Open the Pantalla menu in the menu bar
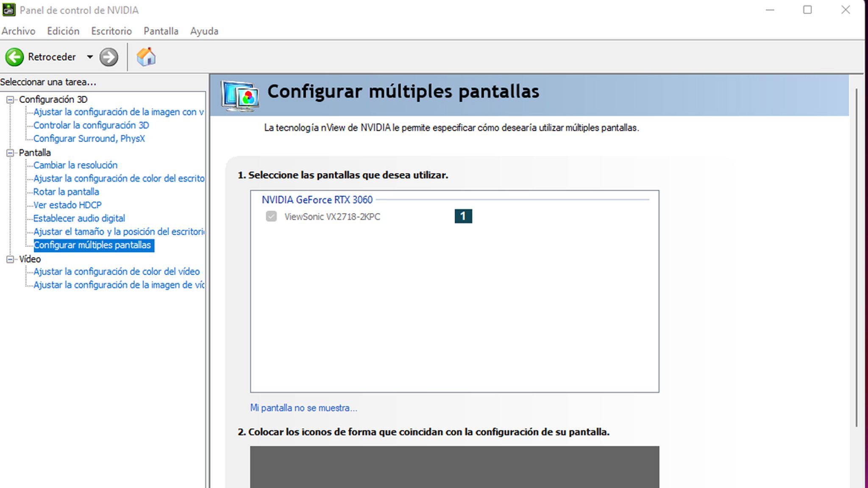The height and width of the screenshot is (488, 868). coord(160,31)
